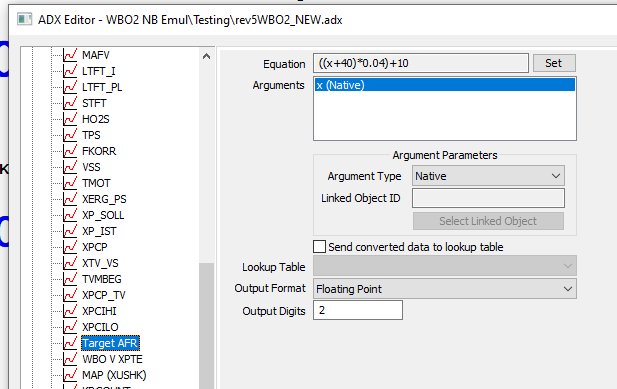Choose XERG_PS in the tree list
617x389 pixels.
[104, 199]
